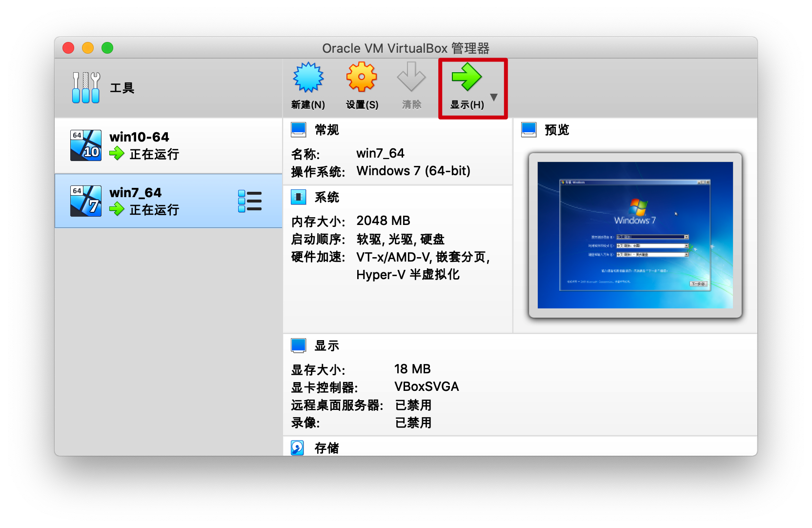Click the Preview (预览) section icon
This screenshot has height=528, width=812.
528,130
